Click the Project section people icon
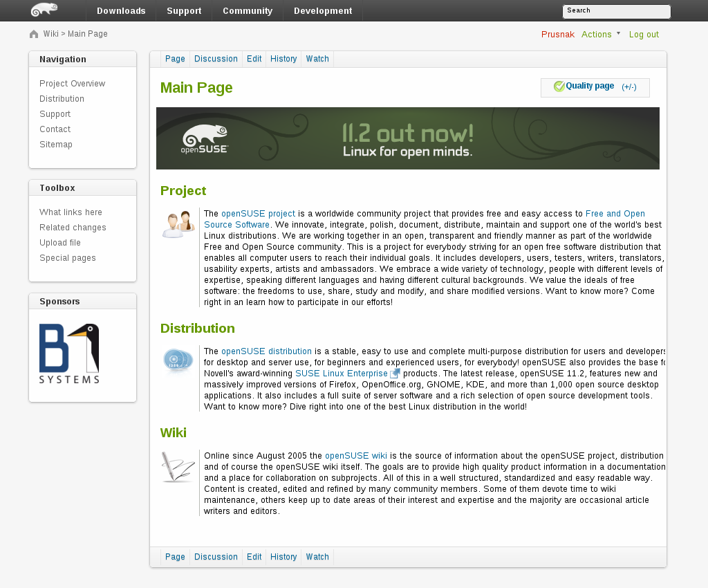This screenshot has width=708, height=588. point(178,225)
